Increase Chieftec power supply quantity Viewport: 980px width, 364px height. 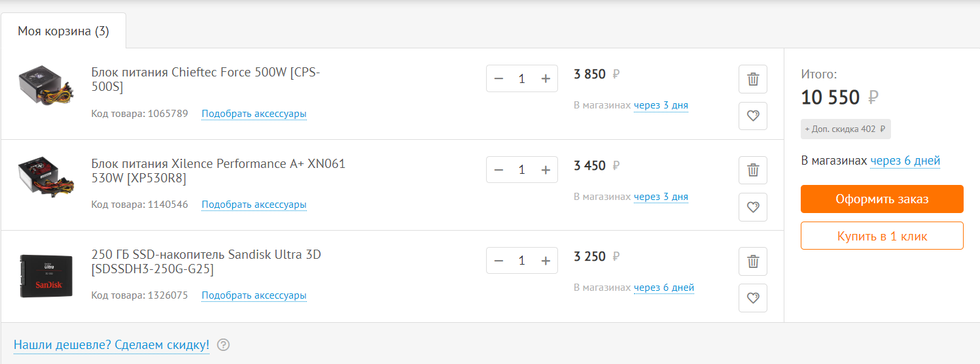(x=546, y=78)
